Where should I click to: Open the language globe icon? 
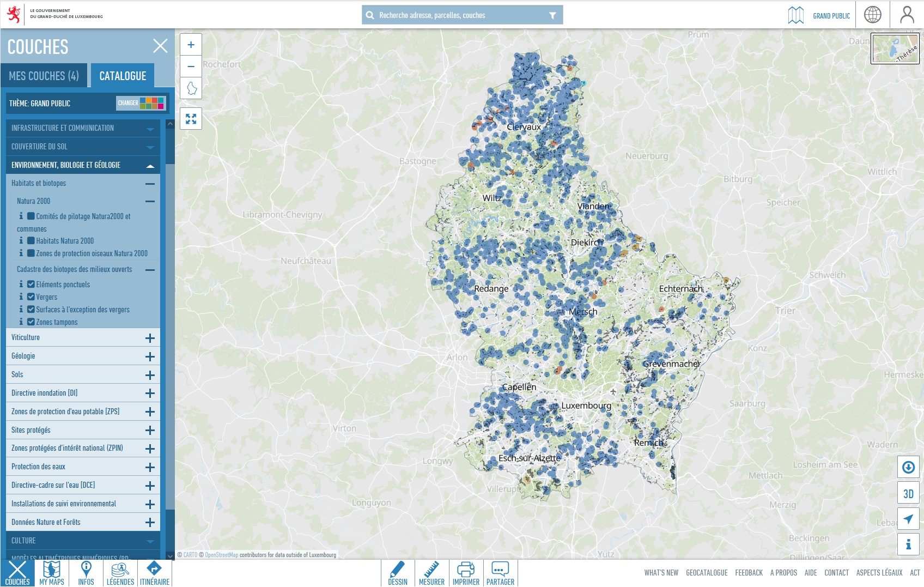[x=873, y=15]
